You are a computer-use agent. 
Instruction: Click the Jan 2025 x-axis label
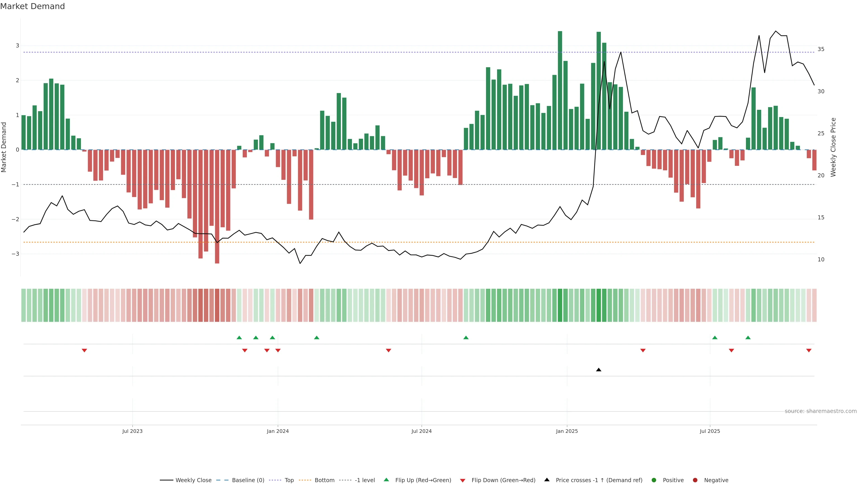pyautogui.click(x=567, y=431)
